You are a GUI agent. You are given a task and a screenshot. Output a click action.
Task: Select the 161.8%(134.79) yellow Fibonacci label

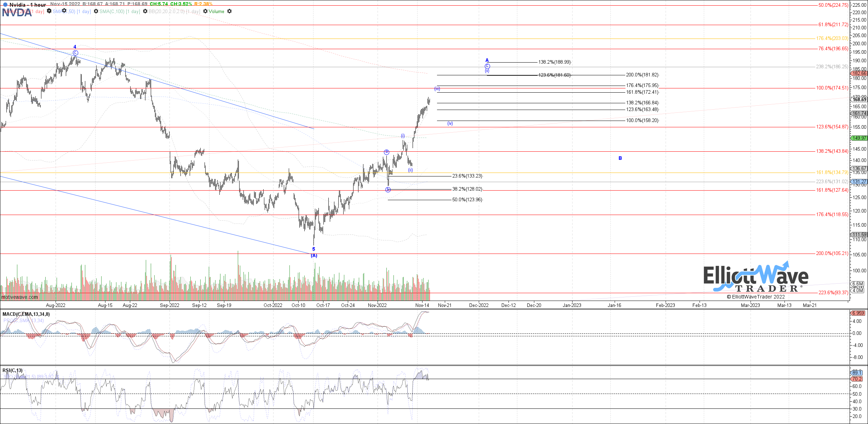tap(832, 172)
